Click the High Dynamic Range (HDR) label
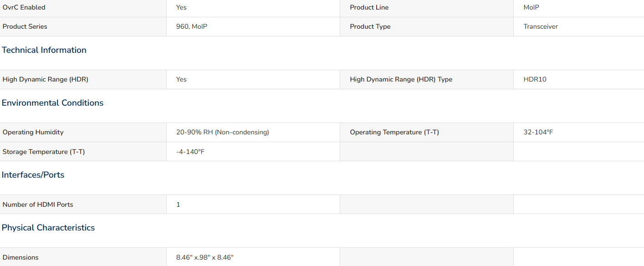644x266 pixels. pos(46,79)
